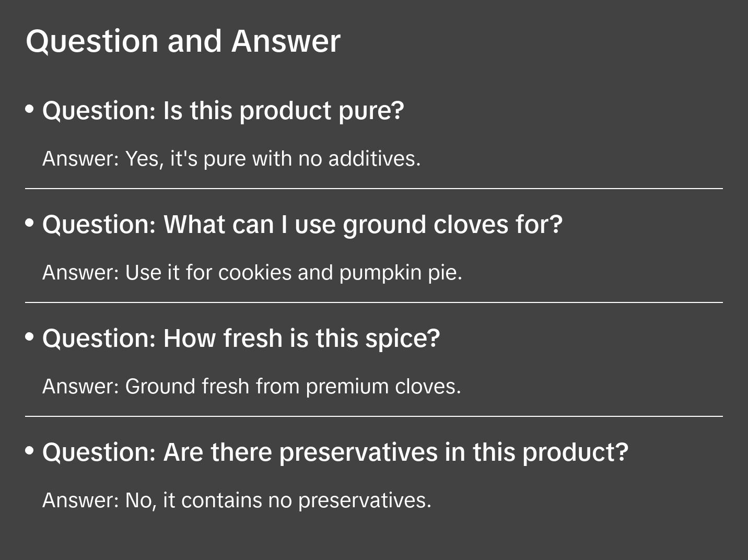Click the "Answer:" label before "Use it for cookies"
The height and width of the screenshot is (560, 748).
[81, 273]
